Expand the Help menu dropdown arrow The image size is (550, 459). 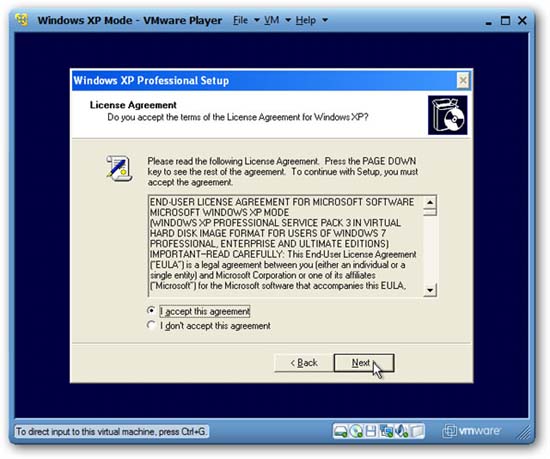tap(325, 21)
